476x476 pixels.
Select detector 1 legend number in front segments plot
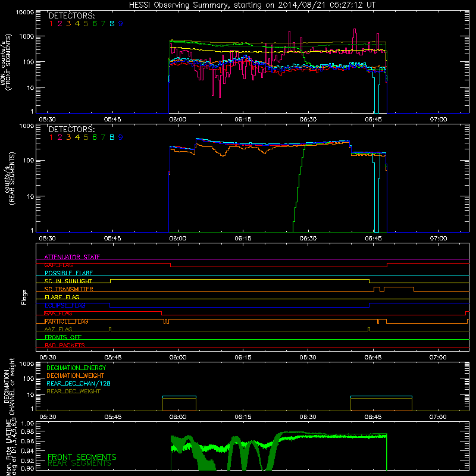(x=51, y=24)
